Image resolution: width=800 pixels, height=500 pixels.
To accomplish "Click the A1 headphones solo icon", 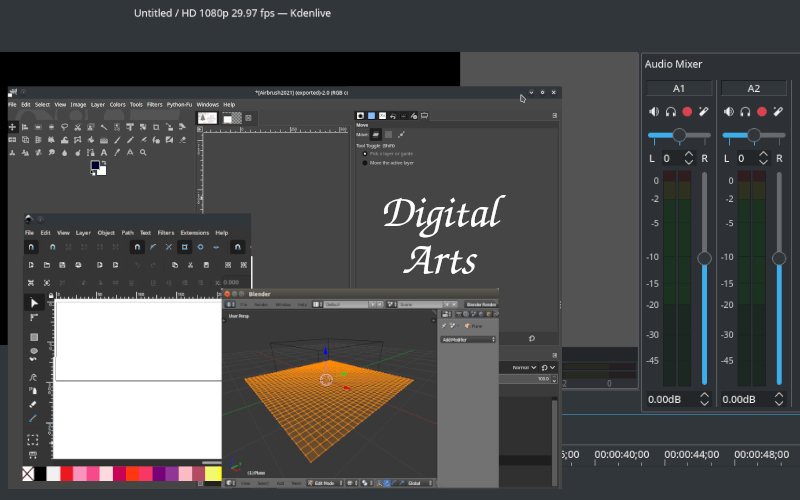I will click(671, 112).
